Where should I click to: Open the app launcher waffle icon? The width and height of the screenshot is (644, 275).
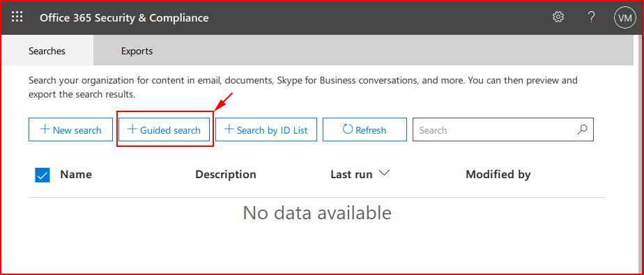17,17
